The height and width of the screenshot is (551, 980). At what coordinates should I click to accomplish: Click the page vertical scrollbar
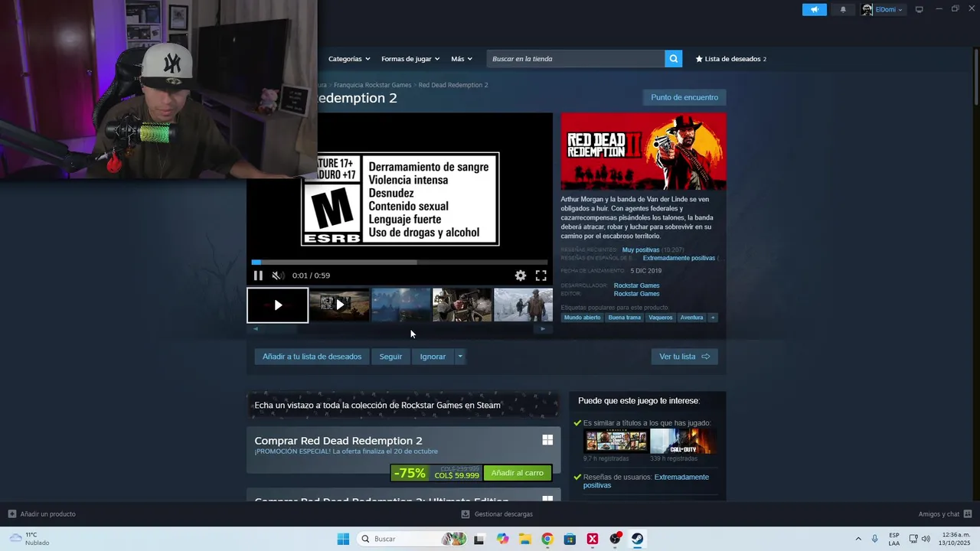976,77
